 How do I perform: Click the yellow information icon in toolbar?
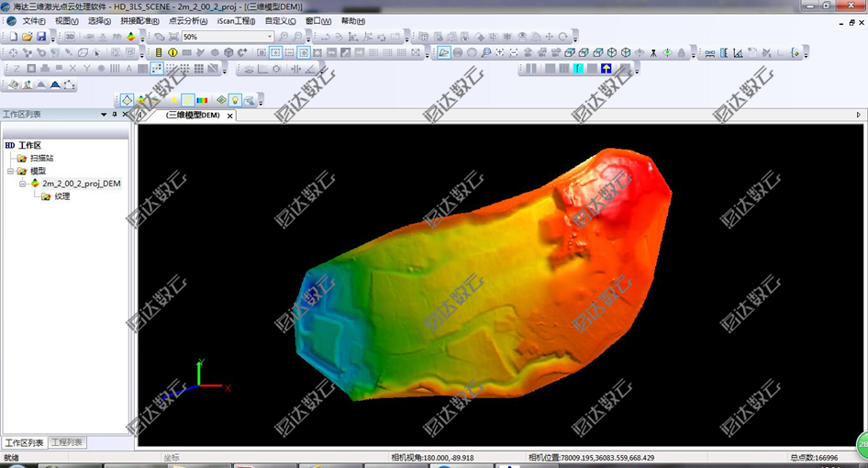(172, 52)
